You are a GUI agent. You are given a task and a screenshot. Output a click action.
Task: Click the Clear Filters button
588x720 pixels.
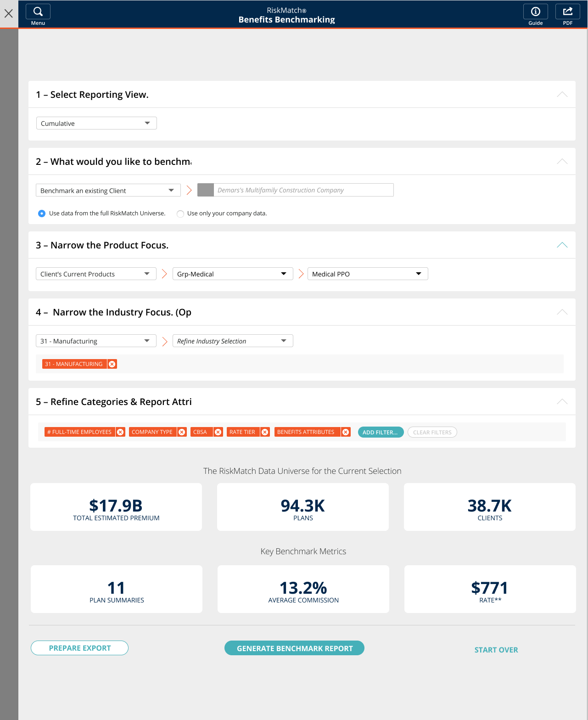(432, 432)
